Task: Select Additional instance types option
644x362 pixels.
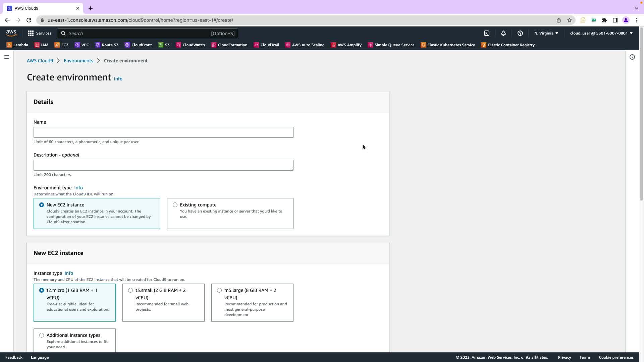Action: coord(42,335)
